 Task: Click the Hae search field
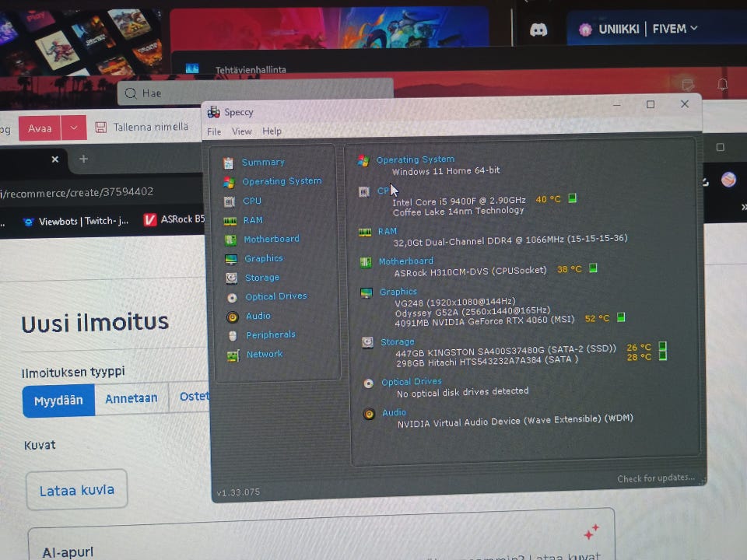click(x=256, y=92)
